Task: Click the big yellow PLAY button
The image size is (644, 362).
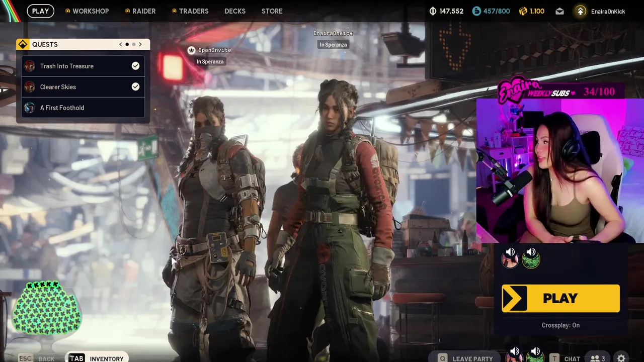Action: [x=560, y=298]
